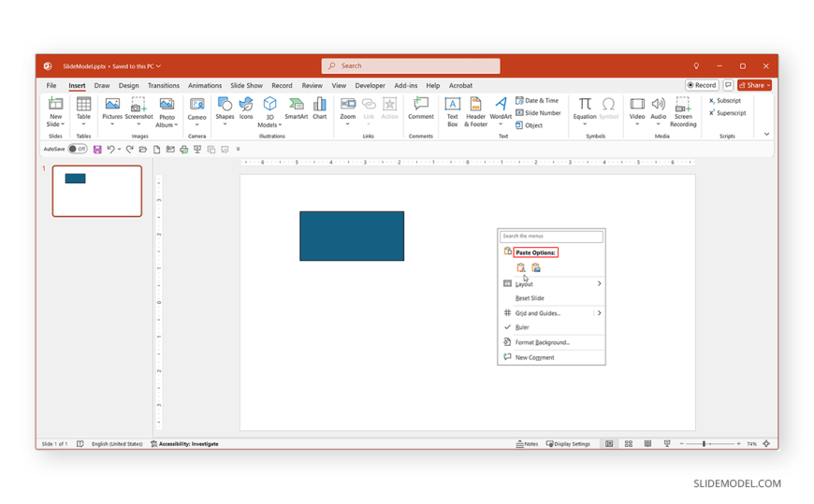This screenshot has width=814, height=504.
Task: Click Fit slide to window icon
Action: point(767,444)
